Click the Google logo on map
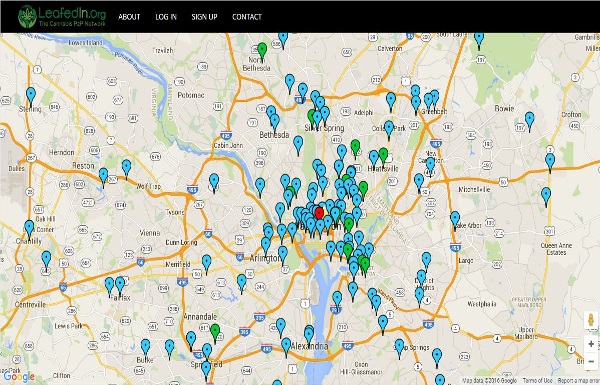 tap(19, 377)
